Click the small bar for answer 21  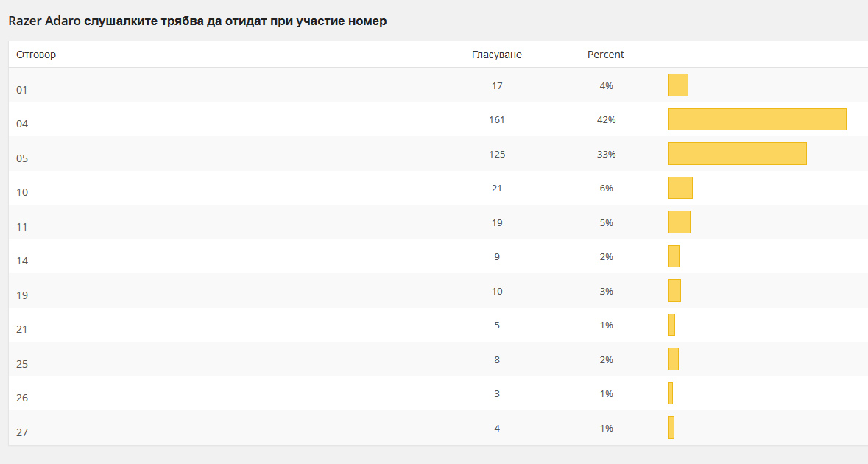point(671,325)
